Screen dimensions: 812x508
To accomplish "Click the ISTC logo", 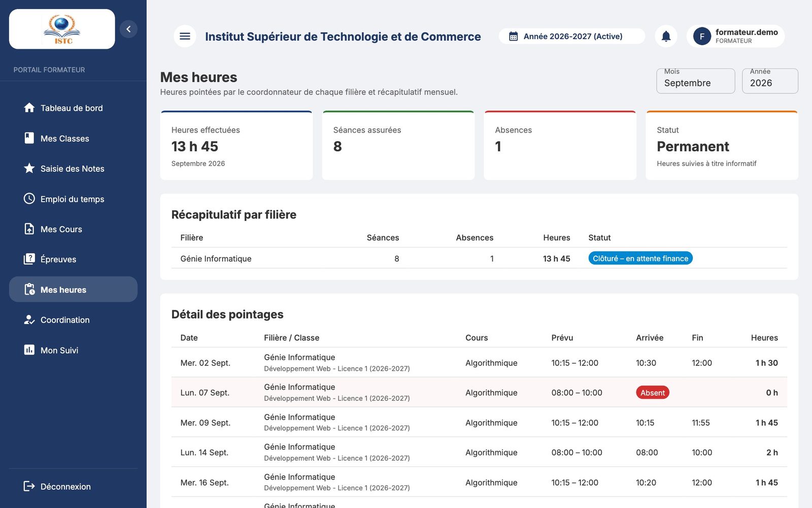I will [x=62, y=29].
